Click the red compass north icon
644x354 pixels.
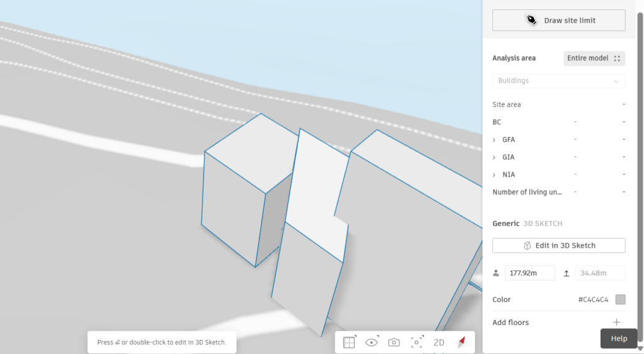[461, 342]
